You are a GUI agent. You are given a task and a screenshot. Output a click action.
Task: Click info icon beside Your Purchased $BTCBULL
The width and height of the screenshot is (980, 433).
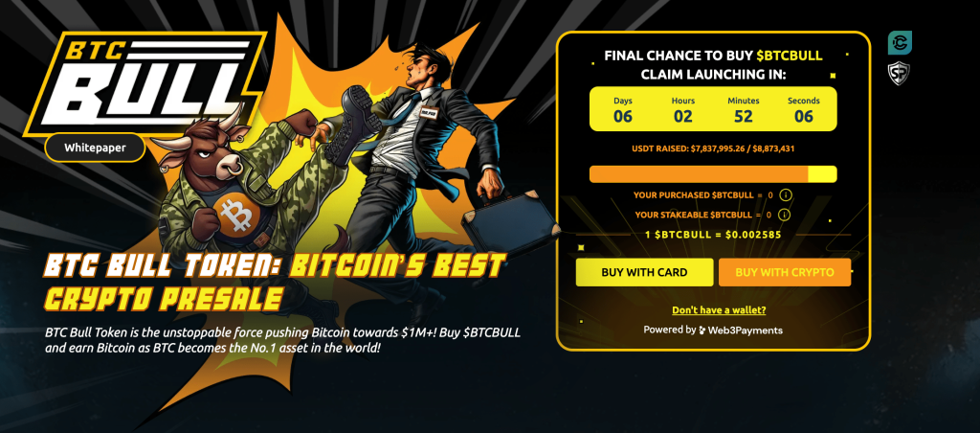tap(787, 194)
